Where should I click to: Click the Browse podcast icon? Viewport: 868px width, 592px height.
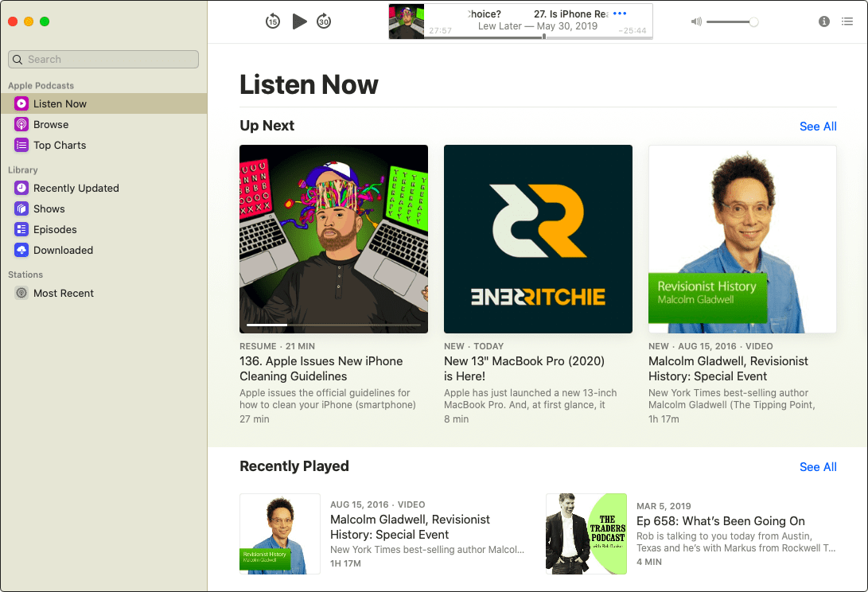pos(21,125)
